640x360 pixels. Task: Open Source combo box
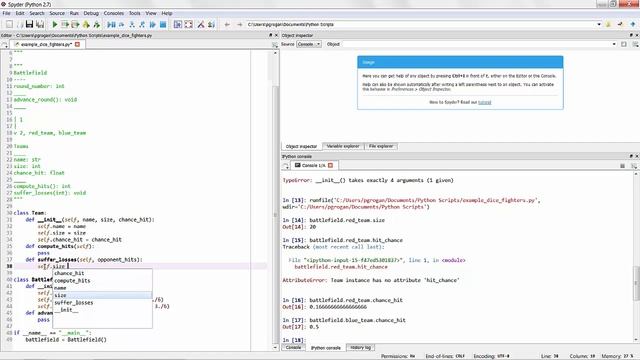(309, 44)
